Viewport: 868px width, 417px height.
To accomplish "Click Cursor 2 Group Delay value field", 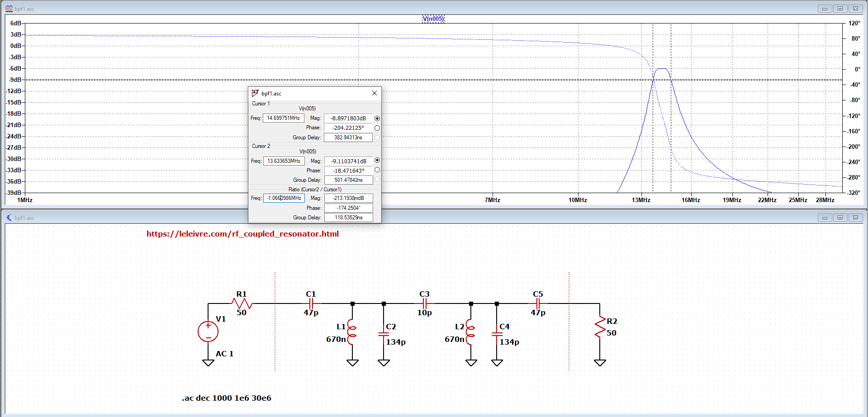I will click(x=349, y=180).
